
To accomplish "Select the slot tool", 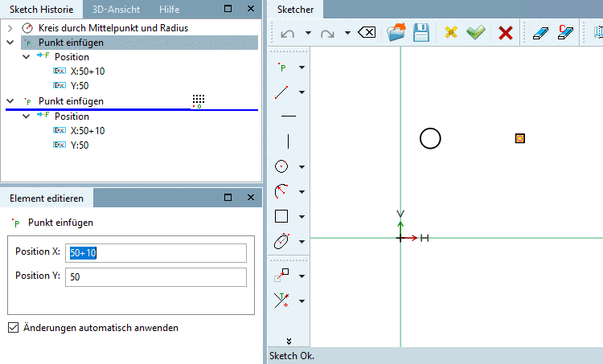I will (281, 241).
